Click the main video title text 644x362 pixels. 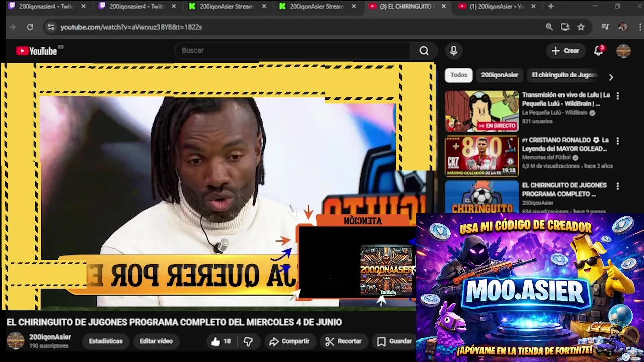(x=174, y=322)
